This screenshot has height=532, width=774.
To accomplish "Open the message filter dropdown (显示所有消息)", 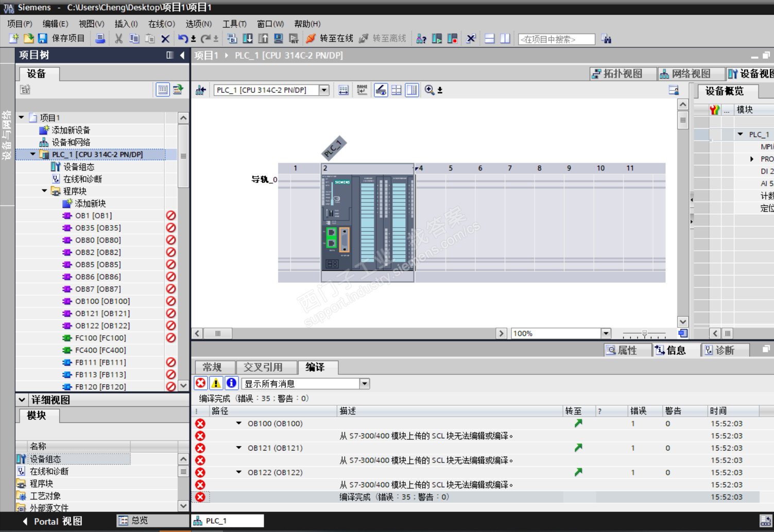I will click(364, 384).
